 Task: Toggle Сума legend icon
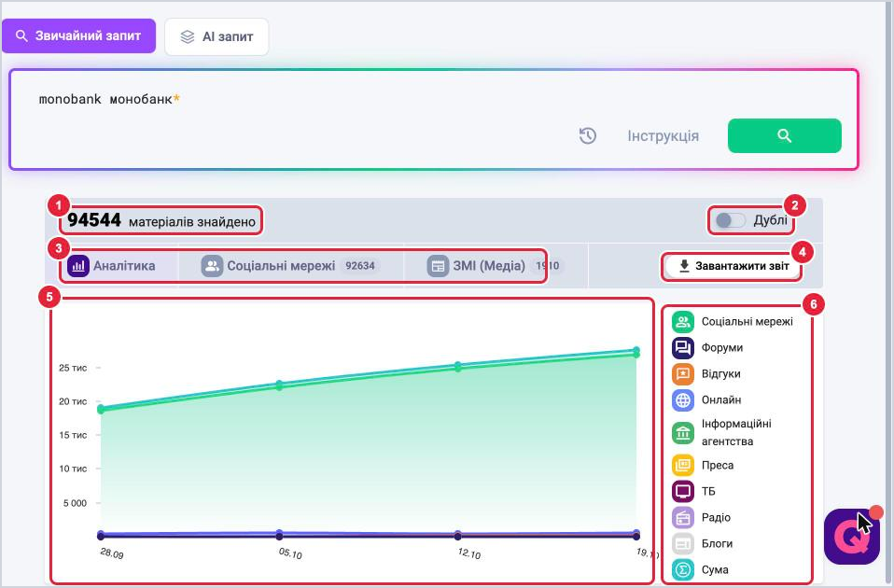(x=682, y=569)
